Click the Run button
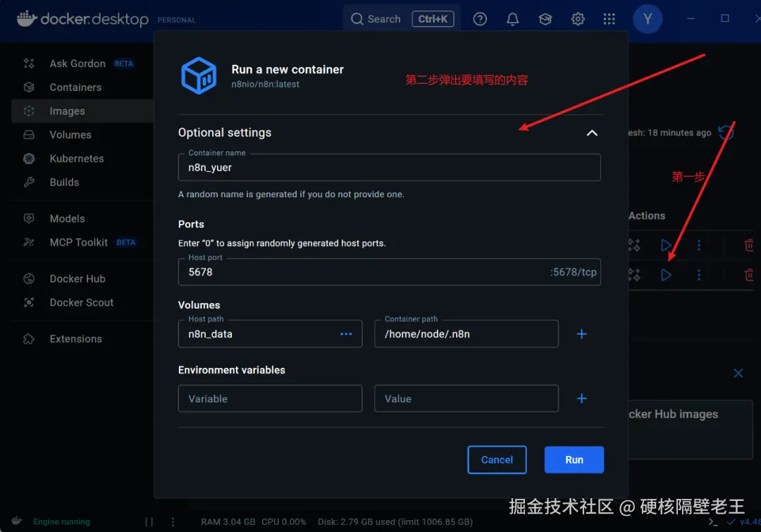761x532 pixels. 574,459
